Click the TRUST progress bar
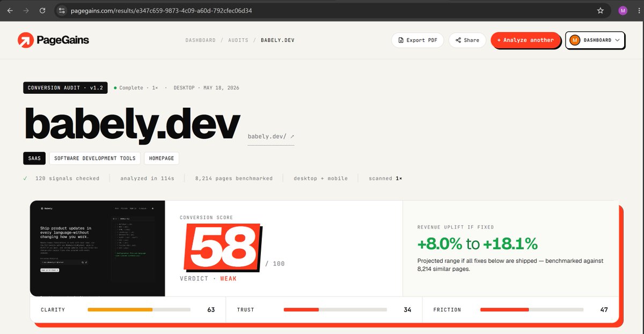This screenshot has height=334, width=644. point(335,310)
